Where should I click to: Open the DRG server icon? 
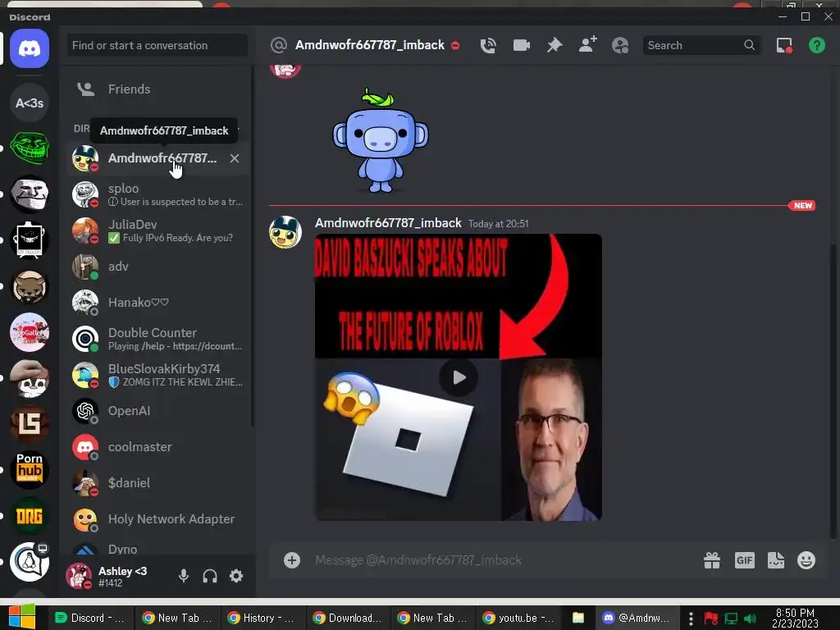coord(30,517)
